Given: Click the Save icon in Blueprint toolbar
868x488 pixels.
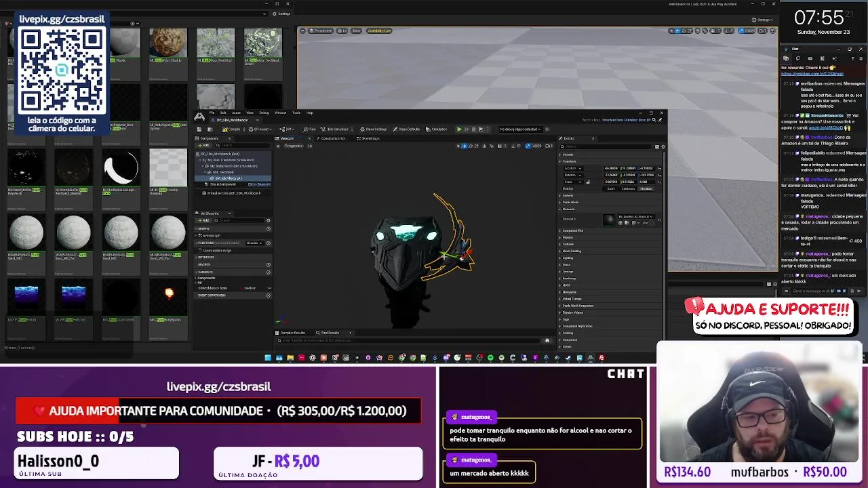Looking at the screenshot, I should [199, 129].
